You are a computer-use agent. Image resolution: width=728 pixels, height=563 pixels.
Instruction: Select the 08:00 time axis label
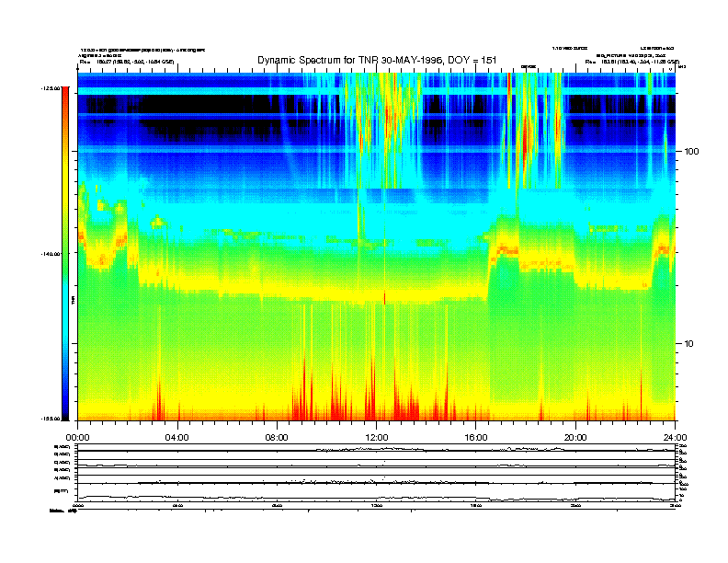click(x=277, y=438)
